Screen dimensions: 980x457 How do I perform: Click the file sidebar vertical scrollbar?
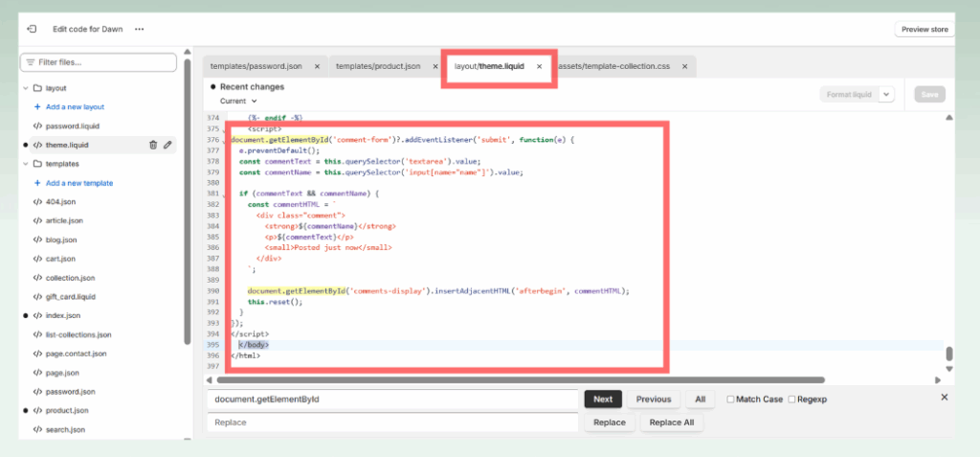pyautogui.click(x=187, y=200)
